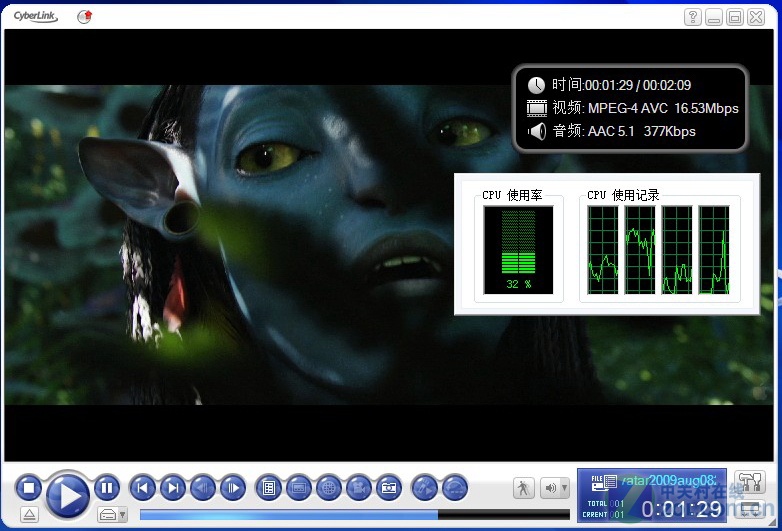
Task: Click the upgrade icon beside CyberLink
Action: (85, 16)
